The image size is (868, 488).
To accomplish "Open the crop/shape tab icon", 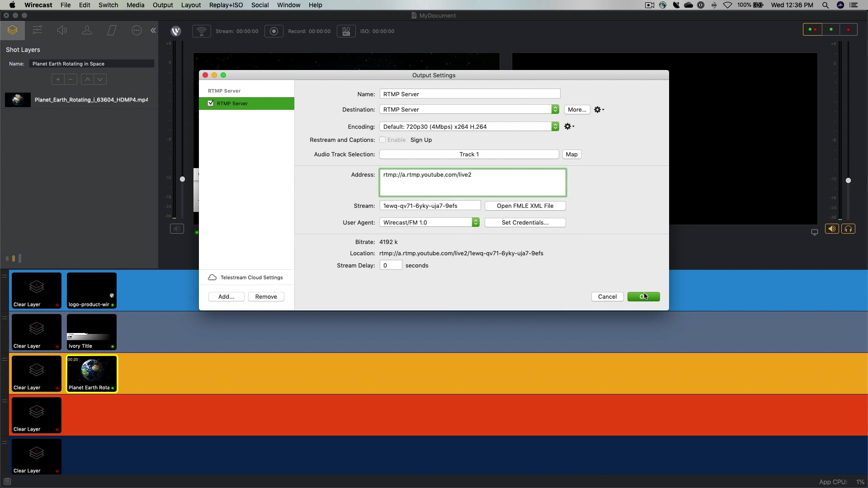I will (x=112, y=30).
